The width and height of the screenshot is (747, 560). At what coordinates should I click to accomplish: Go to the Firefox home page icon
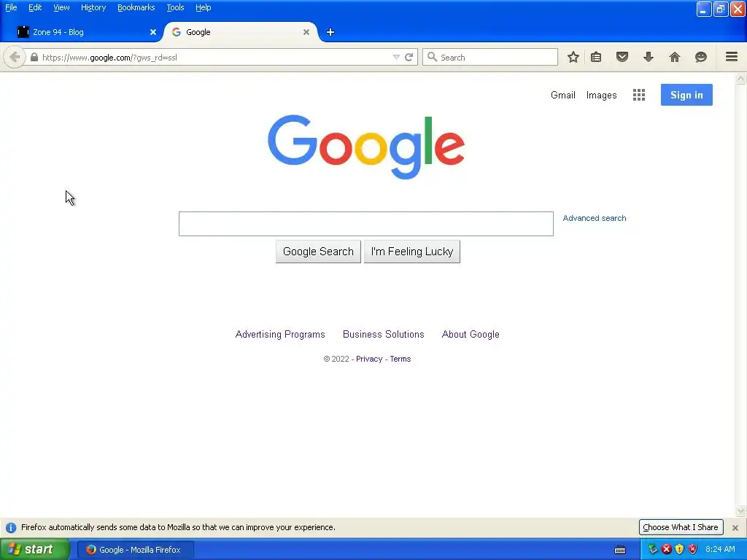675,57
